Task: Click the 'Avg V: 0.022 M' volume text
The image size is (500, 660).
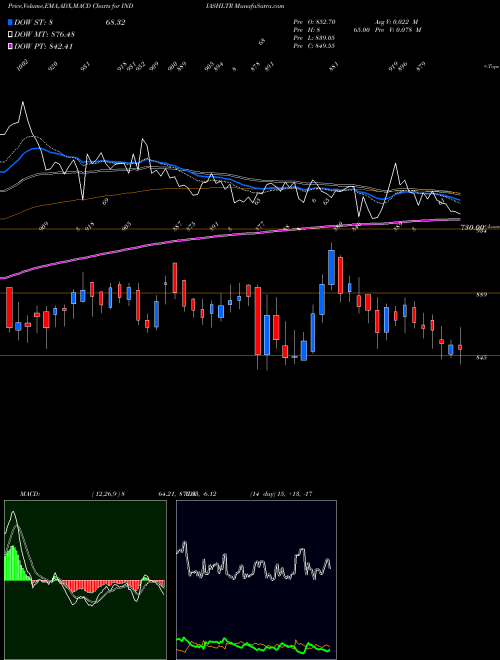Action: click(397, 22)
